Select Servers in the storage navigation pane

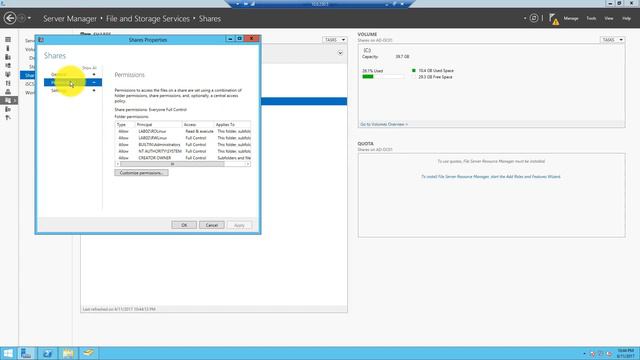[x=30, y=40]
